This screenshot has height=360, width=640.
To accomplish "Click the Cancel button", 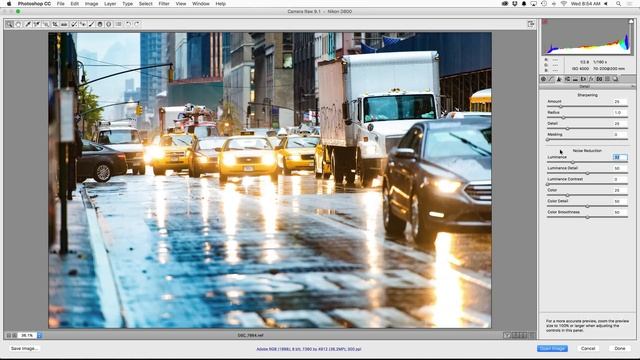I will [x=588, y=349].
